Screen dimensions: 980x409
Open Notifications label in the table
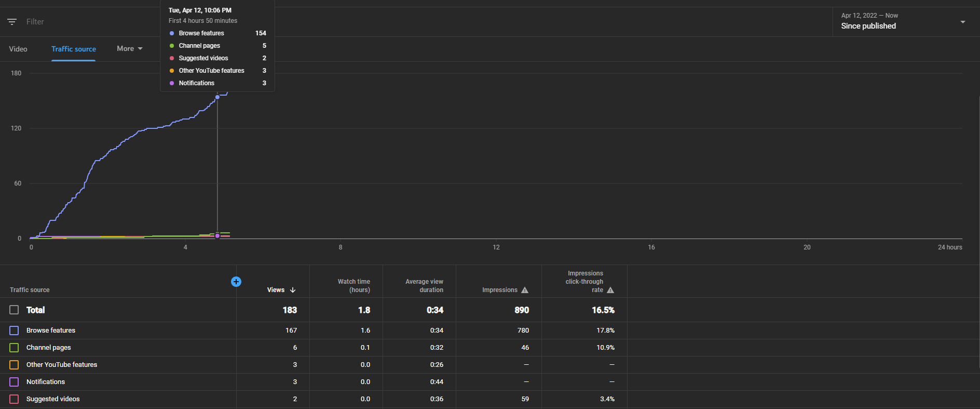point(46,382)
